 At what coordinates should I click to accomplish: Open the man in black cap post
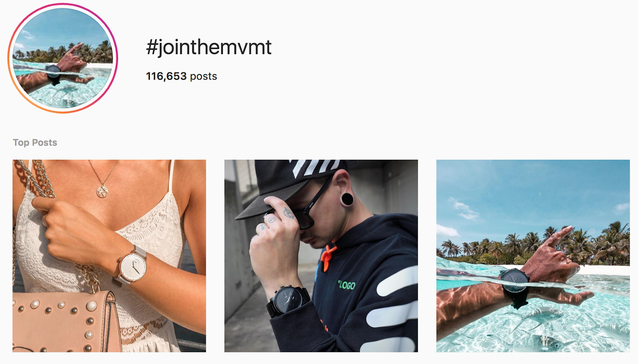[x=321, y=256]
